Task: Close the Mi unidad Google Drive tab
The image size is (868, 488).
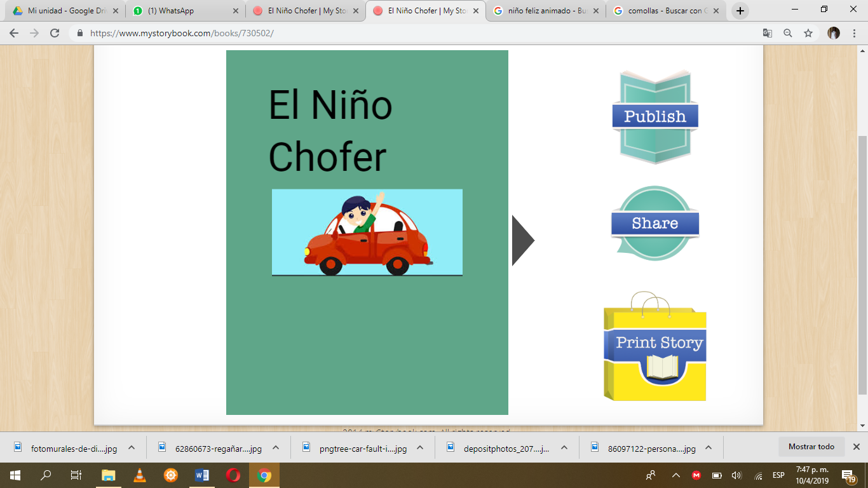Action: pyautogui.click(x=115, y=11)
